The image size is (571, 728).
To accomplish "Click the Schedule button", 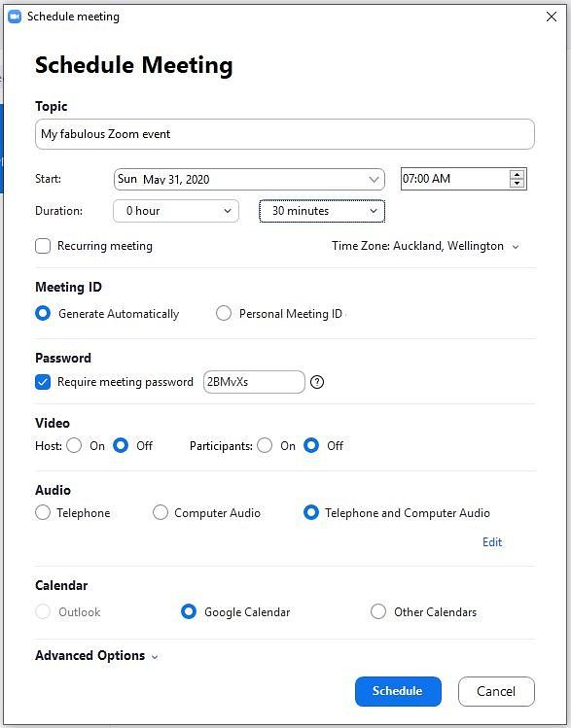I will 398,691.
